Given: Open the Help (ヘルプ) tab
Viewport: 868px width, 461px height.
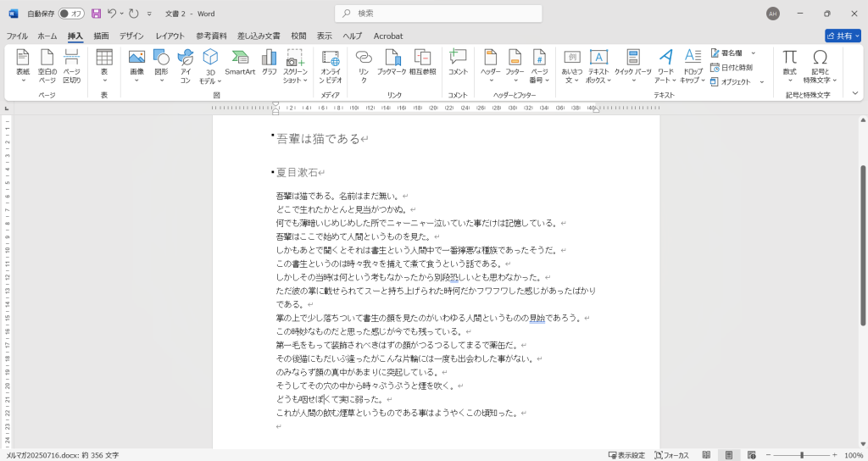Looking at the screenshot, I should click(x=352, y=36).
